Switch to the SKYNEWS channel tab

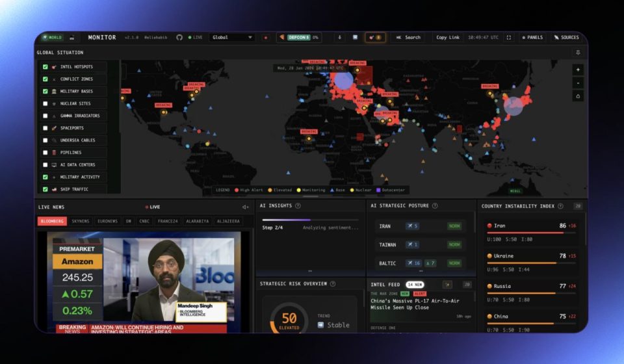[x=81, y=221]
